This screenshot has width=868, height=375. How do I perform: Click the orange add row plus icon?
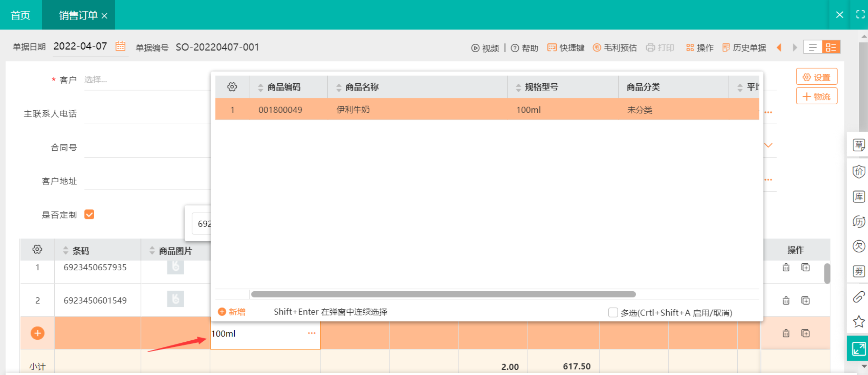click(37, 333)
